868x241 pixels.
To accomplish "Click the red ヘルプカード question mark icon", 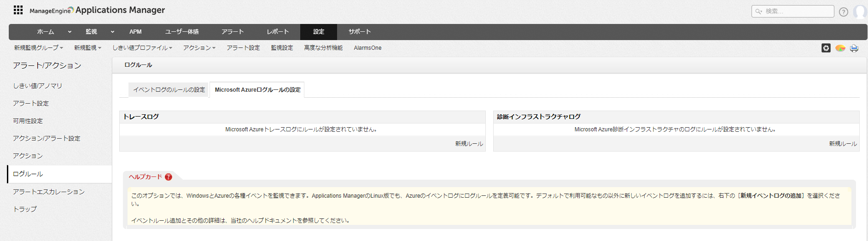I will pyautogui.click(x=169, y=177).
